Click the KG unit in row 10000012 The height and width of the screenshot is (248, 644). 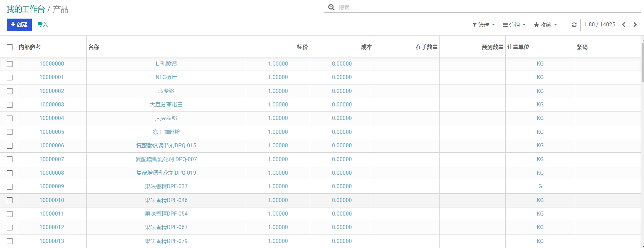click(x=540, y=227)
